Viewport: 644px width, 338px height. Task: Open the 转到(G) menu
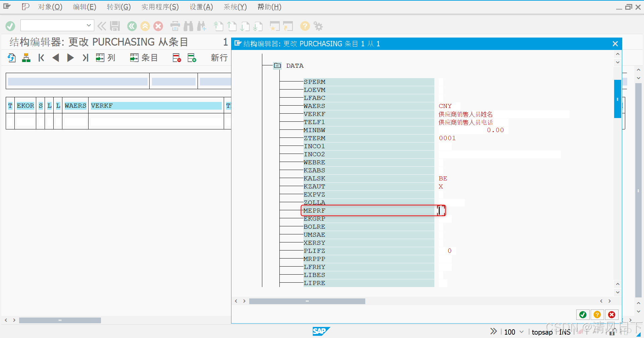pyautogui.click(x=119, y=7)
